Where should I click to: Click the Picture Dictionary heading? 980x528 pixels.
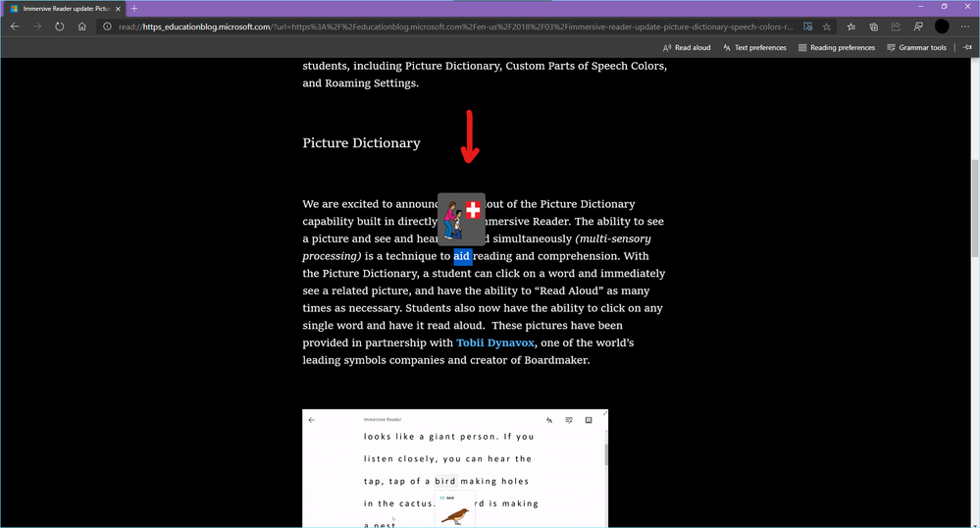[x=361, y=143]
